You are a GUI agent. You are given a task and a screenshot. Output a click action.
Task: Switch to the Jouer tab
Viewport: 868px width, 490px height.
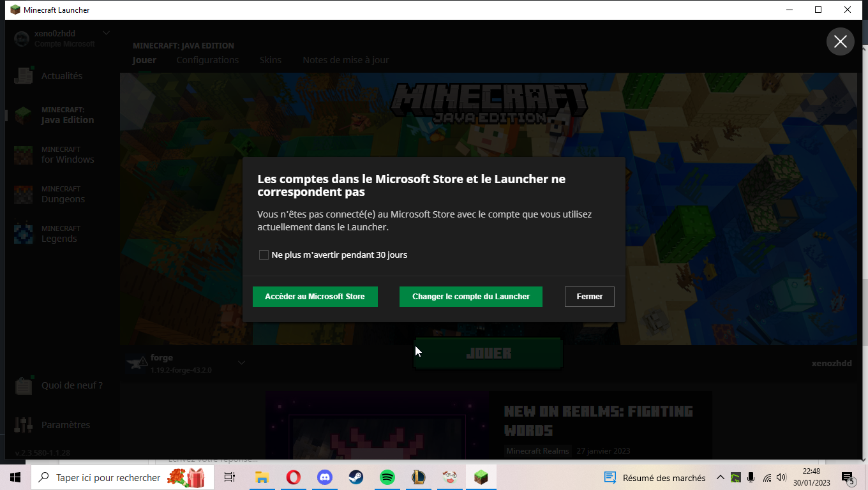click(144, 60)
